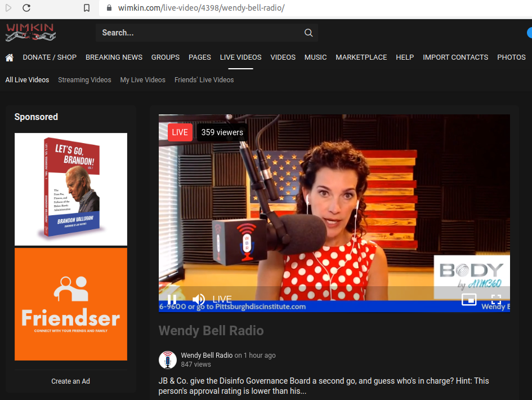This screenshot has width=532, height=400.
Task: Click the Wendy Bell Radio channel name link
Action: 205,355
